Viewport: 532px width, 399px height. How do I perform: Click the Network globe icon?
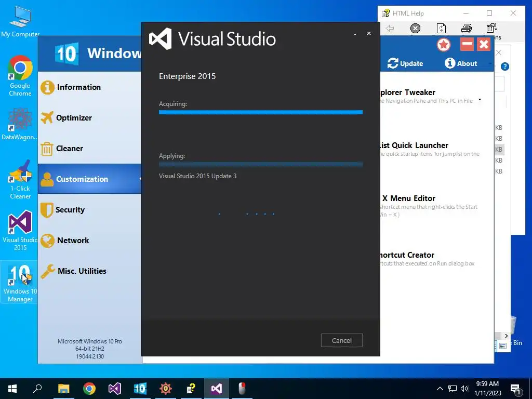coord(47,241)
